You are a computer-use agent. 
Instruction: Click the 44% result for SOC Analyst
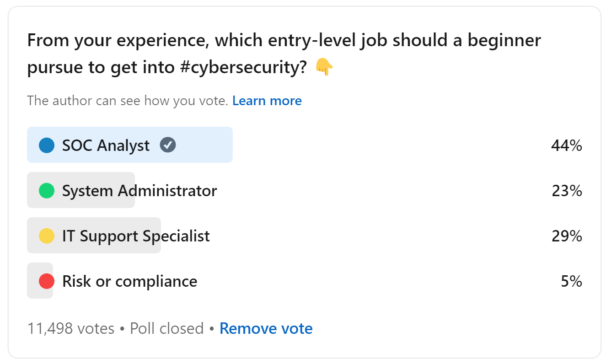click(567, 145)
